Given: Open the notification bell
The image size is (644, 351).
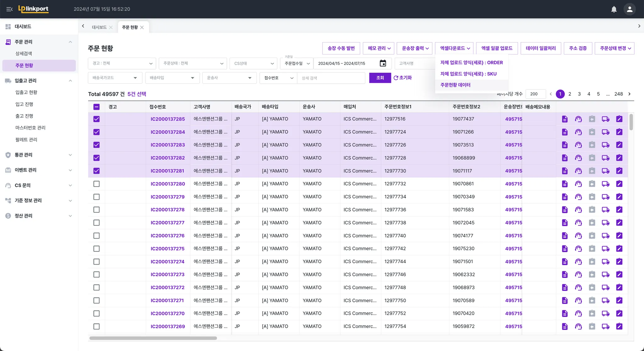Looking at the screenshot, I should [x=614, y=9].
